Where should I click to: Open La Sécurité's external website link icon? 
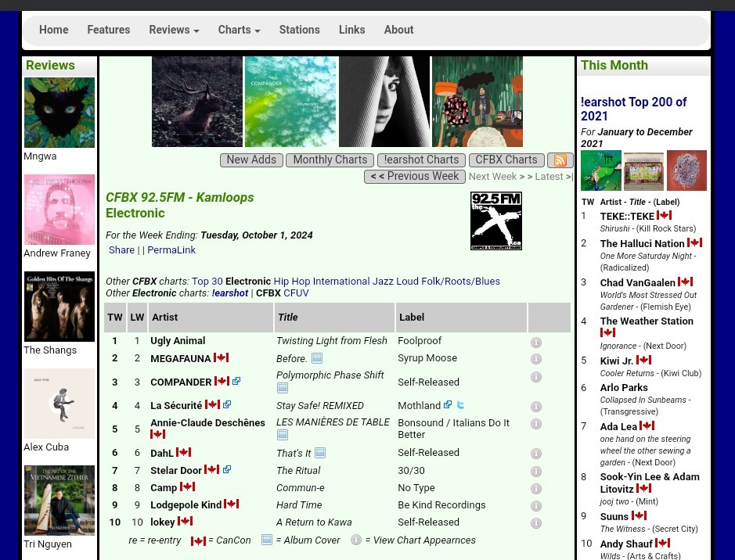227,404
